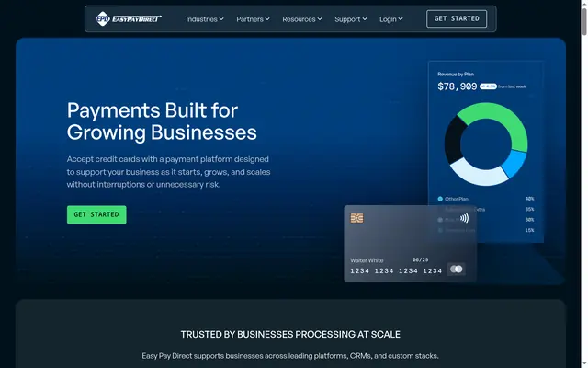Image resolution: width=588 pixels, height=368 pixels.
Task: Open the Industries menu
Action: tap(205, 19)
